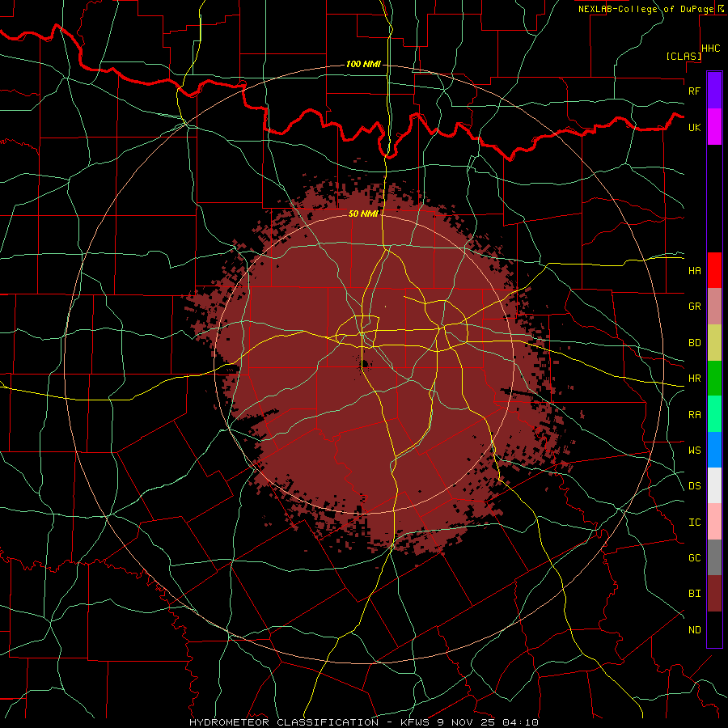Click the HHC product code label
The image size is (728, 728).
pos(711,49)
